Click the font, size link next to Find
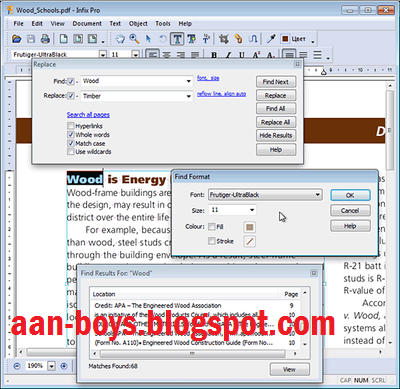 208,78
